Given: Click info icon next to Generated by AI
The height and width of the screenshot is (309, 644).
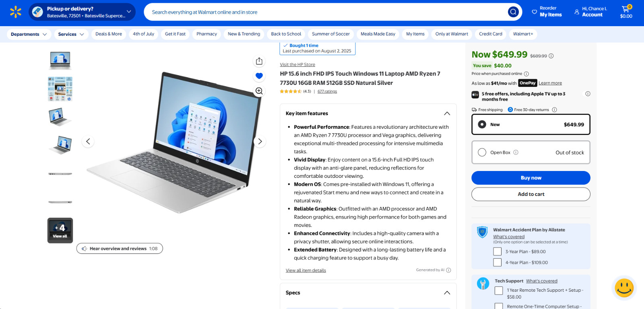Looking at the screenshot, I should [x=448, y=270].
